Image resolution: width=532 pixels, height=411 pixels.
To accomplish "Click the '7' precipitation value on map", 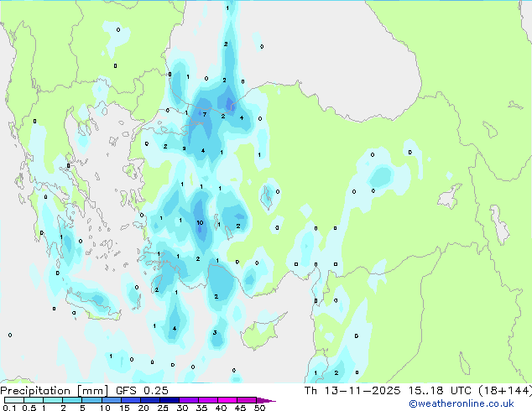I will pos(205,115).
